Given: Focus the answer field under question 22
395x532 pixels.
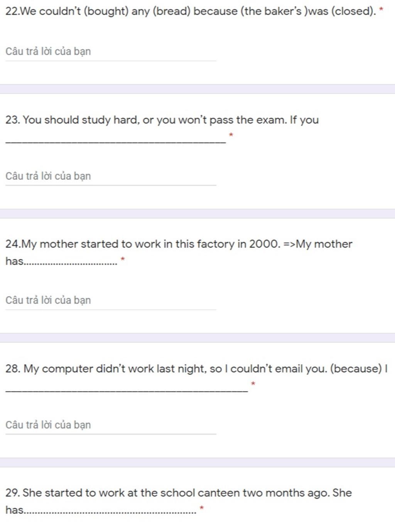Looking at the screenshot, I should 111,52.
